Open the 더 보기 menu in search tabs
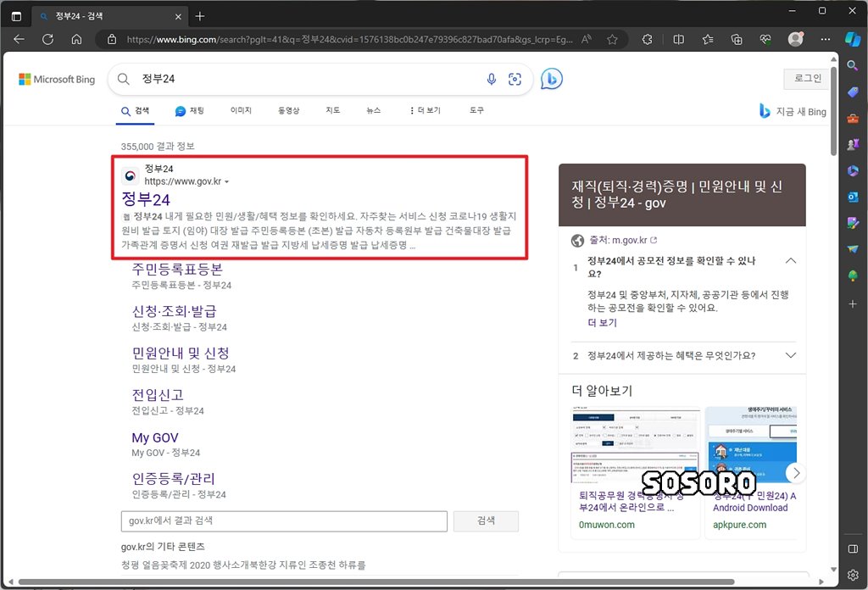This screenshot has width=868, height=590. click(426, 111)
